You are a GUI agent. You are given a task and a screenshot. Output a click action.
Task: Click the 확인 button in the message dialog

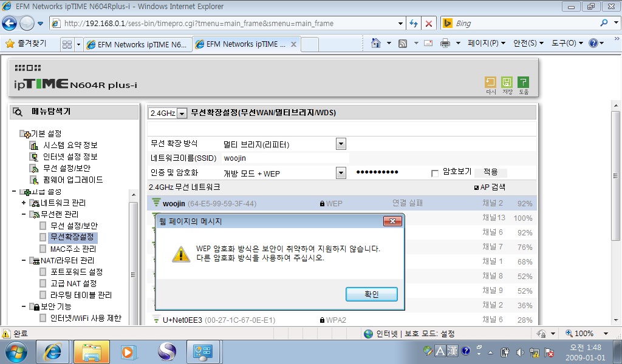371,294
